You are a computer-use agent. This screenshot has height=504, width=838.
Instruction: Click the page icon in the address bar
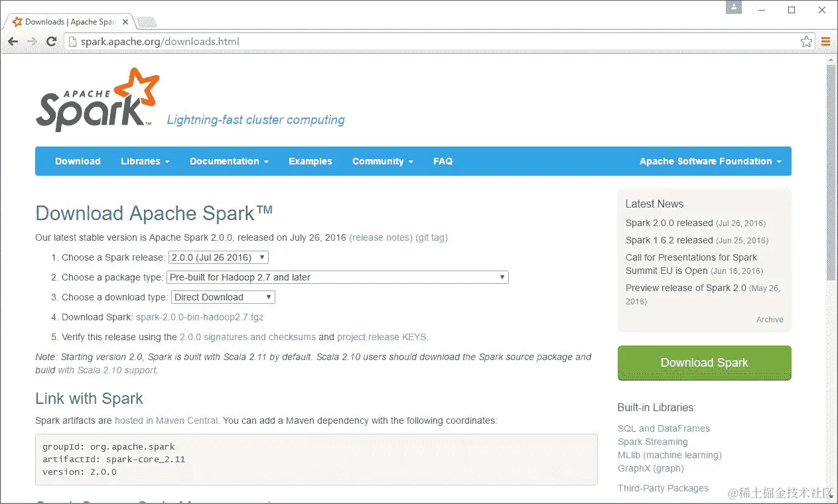point(74,42)
